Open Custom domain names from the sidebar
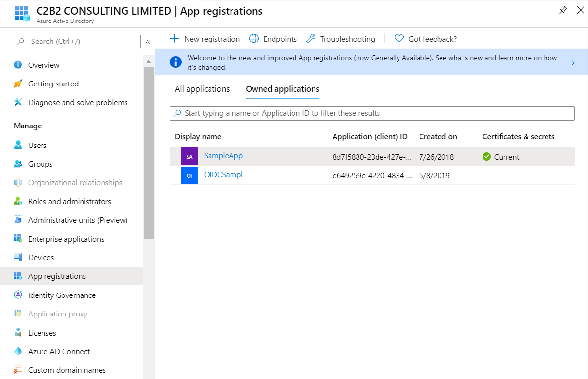This screenshot has height=379, width=588. pyautogui.click(x=18, y=370)
